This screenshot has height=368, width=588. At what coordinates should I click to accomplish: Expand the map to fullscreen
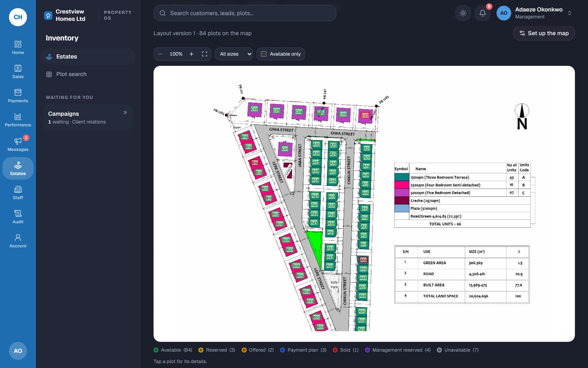click(x=205, y=54)
